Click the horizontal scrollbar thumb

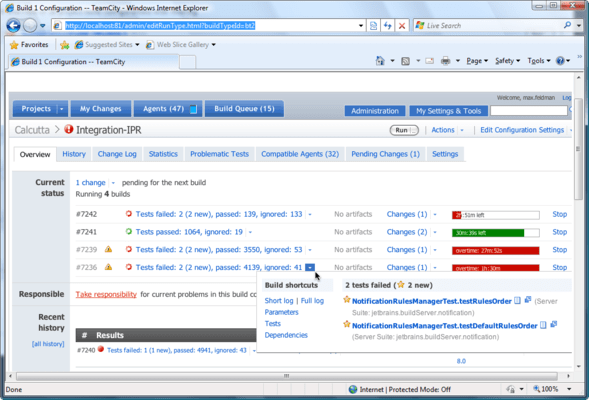(x=287, y=376)
